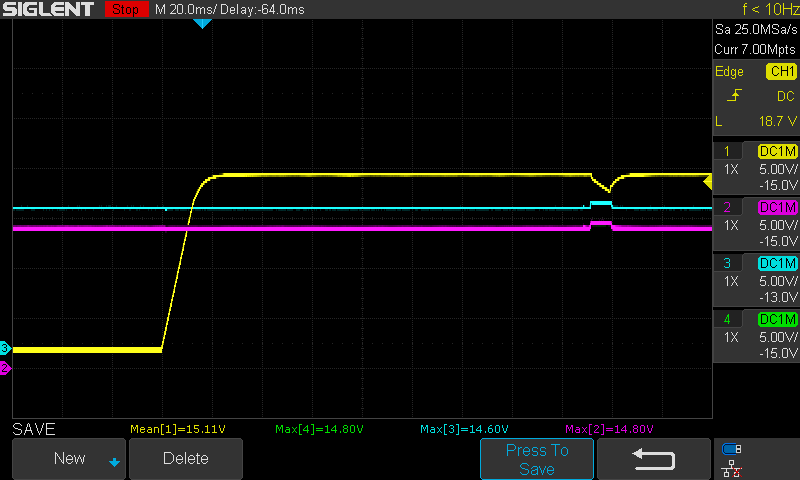Select channel 2 number label
800x480 pixels.
[x=727, y=207]
